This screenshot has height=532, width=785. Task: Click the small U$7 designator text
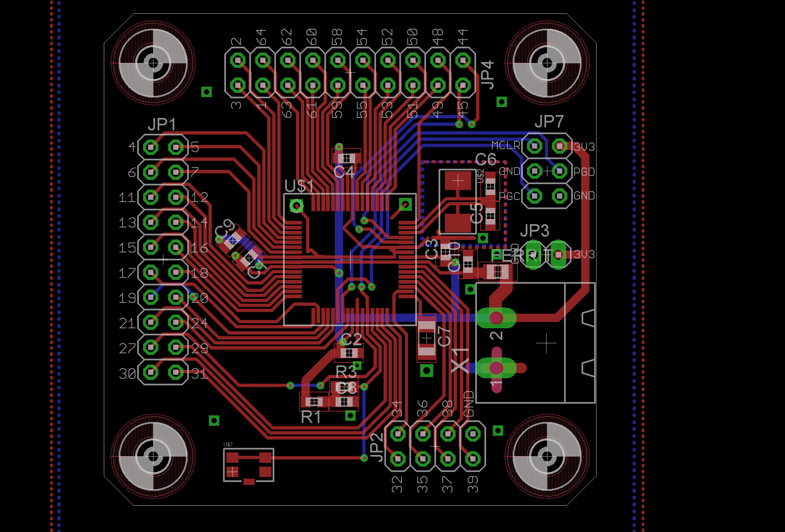click(228, 445)
